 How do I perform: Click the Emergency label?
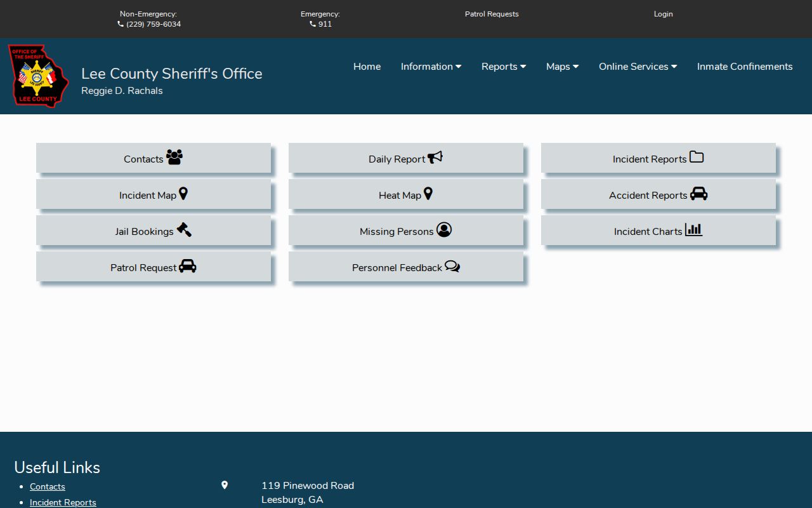pyautogui.click(x=320, y=14)
